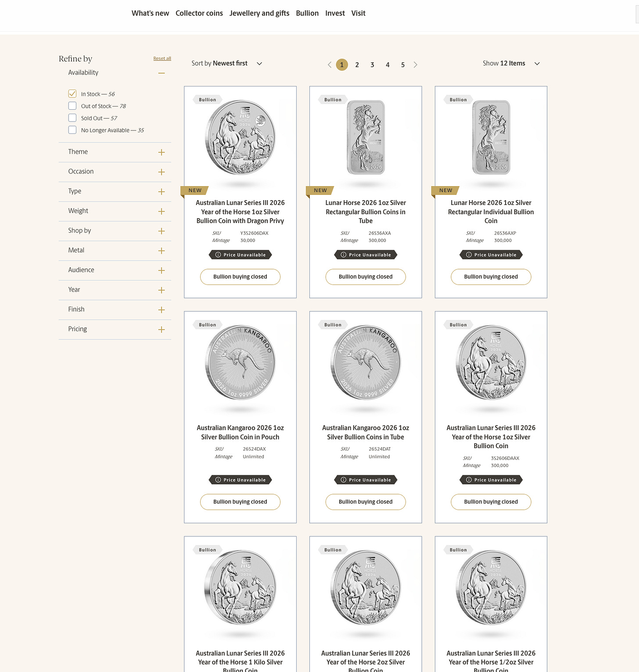Go to page 3
The width and height of the screenshot is (639, 672).
coord(372,65)
